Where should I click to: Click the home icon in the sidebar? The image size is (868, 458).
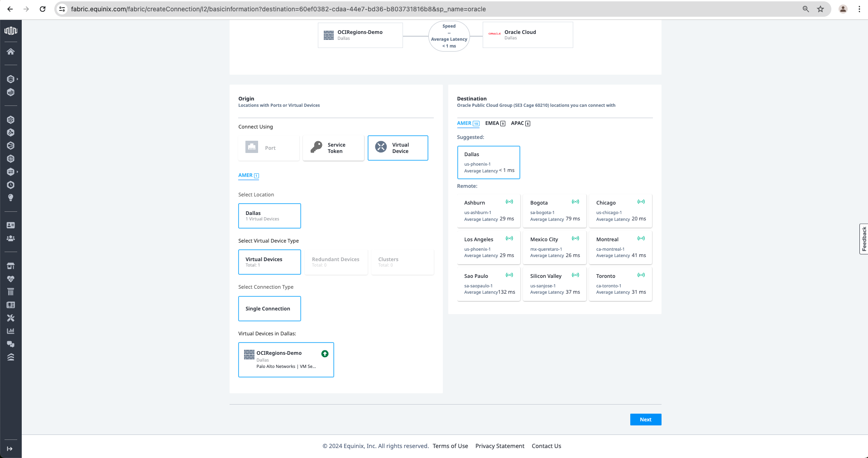pyautogui.click(x=10, y=52)
